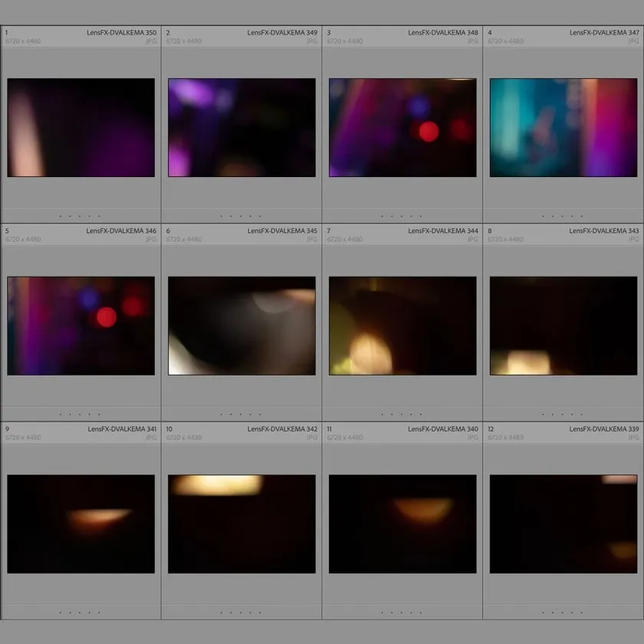The height and width of the screenshot is (644, 644).
Task: Click the LensFX-DVALKEMA 345 filename text
Action: click(282, 231)
